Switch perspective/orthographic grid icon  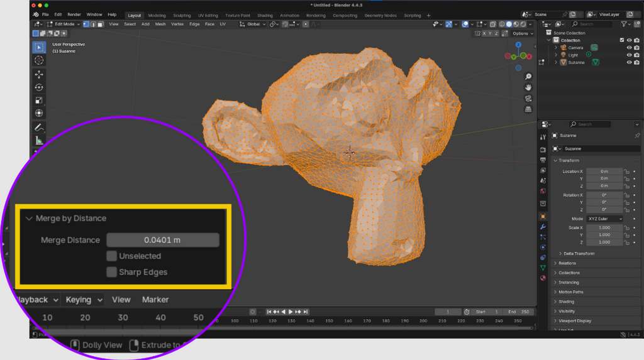(528, 109)
